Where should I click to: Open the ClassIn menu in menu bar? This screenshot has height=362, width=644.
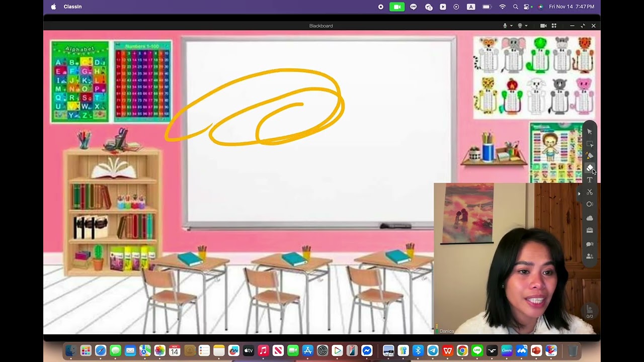coord(72,7)
